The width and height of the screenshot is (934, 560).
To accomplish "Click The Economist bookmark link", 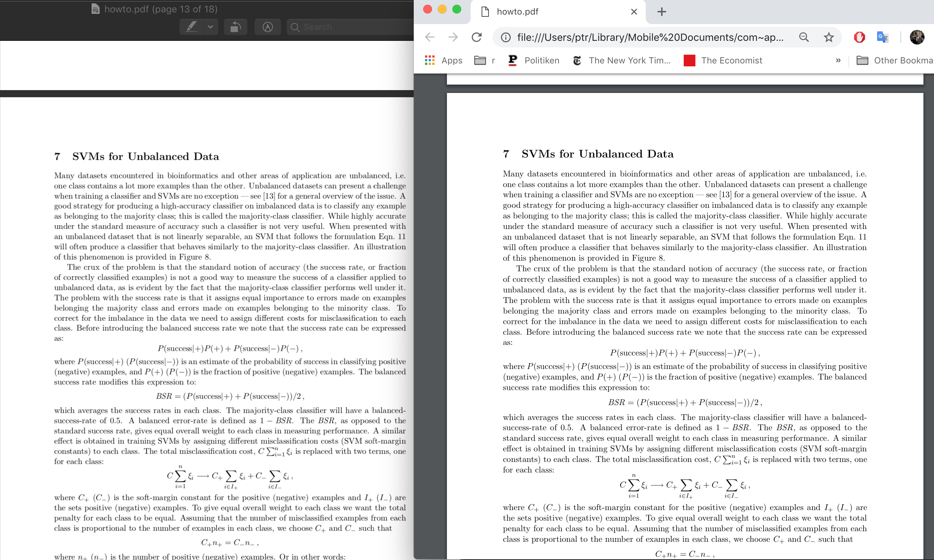I will [731, 60].
